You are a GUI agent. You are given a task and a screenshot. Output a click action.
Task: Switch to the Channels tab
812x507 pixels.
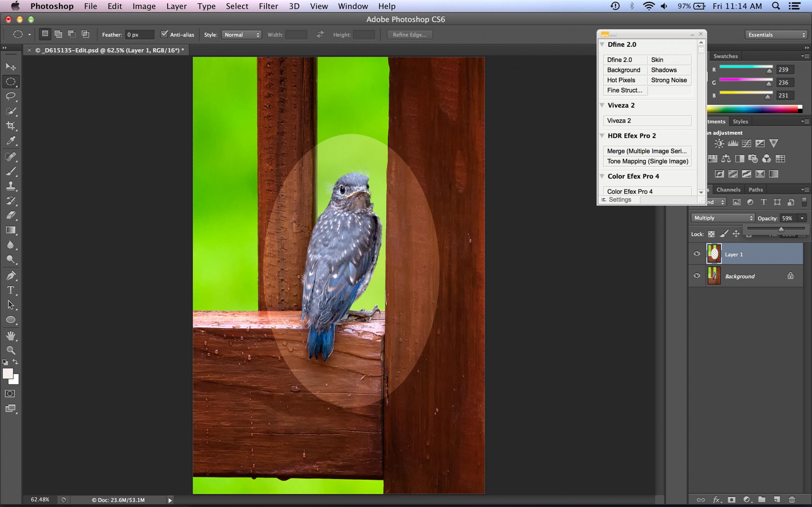point(728,189)
